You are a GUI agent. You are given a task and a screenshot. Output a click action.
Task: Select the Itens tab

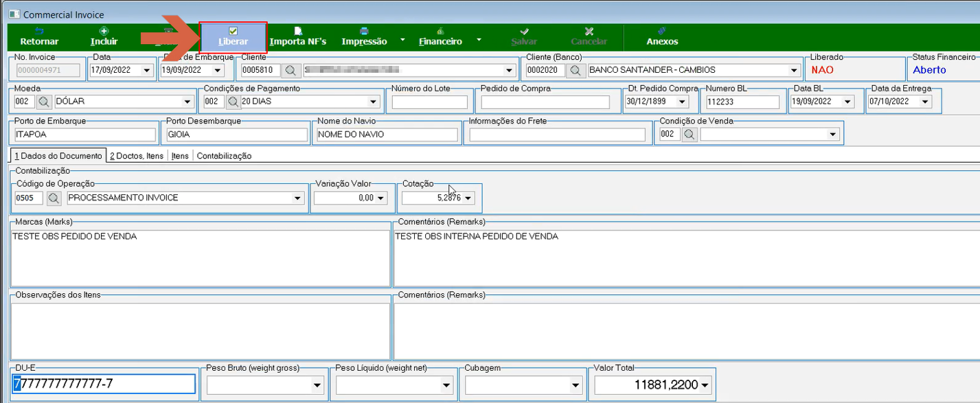(x=180, y=156)
